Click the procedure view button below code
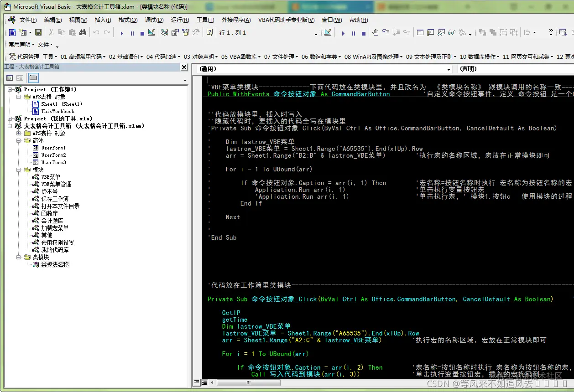This screenshot has height=392, width=574. pyautogui.click(x=197, y=382)
